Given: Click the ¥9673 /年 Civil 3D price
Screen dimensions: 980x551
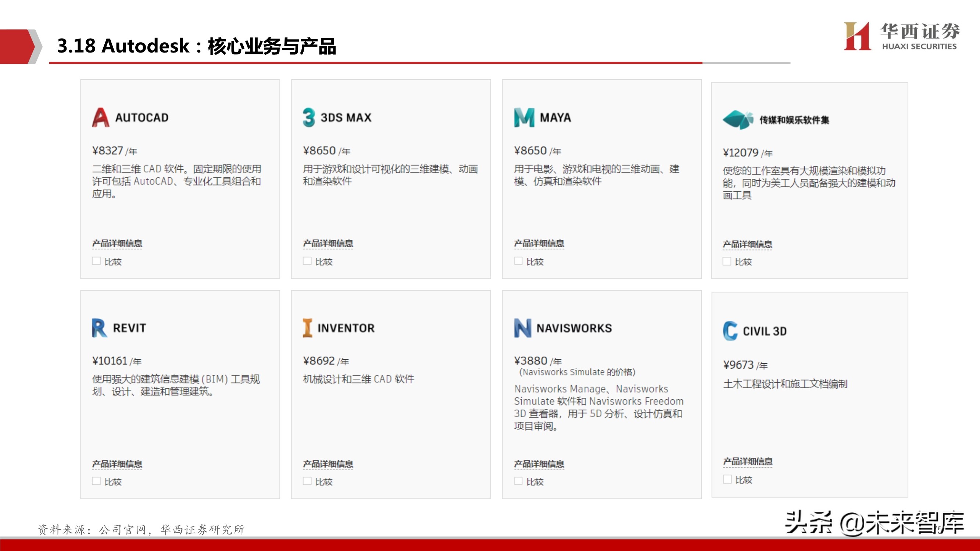Looking at the screenshot, I should (745, 365).
